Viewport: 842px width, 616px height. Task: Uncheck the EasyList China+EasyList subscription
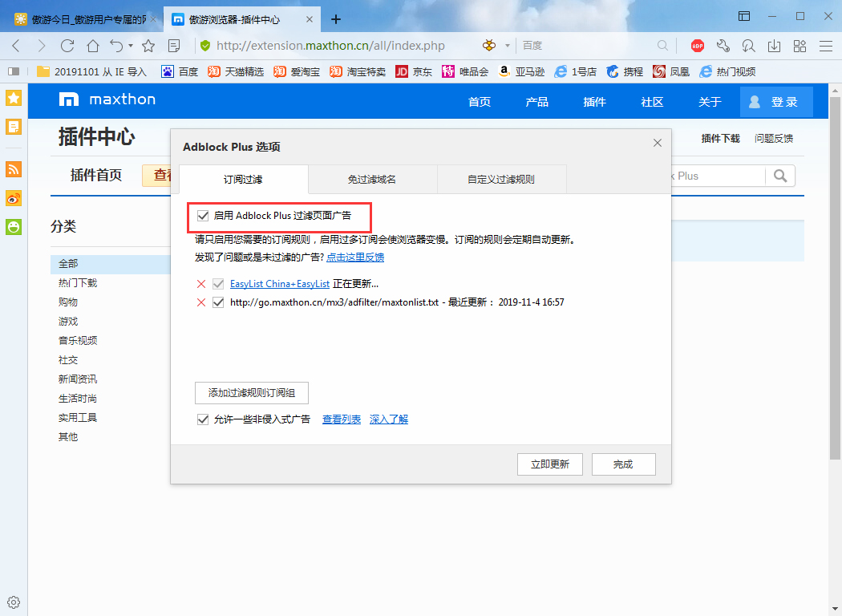tap(218, 283)
